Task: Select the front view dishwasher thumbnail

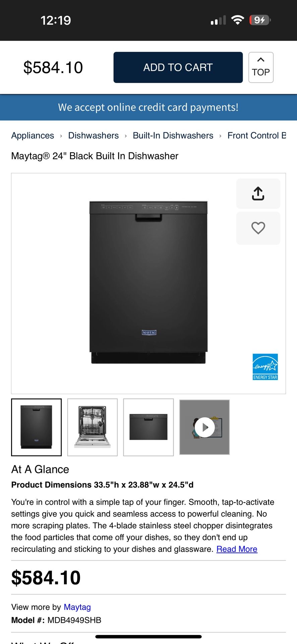Action: 37,427
